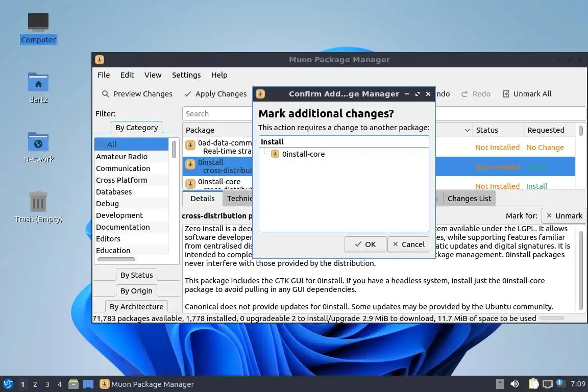Click the selected 0install package row icon

click(190, 164)
